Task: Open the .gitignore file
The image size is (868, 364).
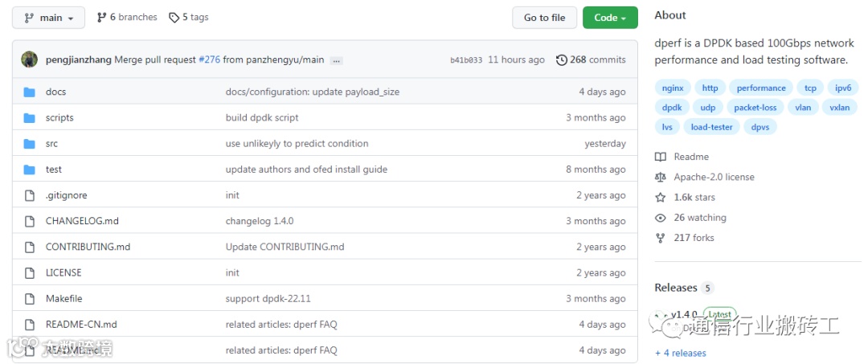Action: [x=67, y=195]
